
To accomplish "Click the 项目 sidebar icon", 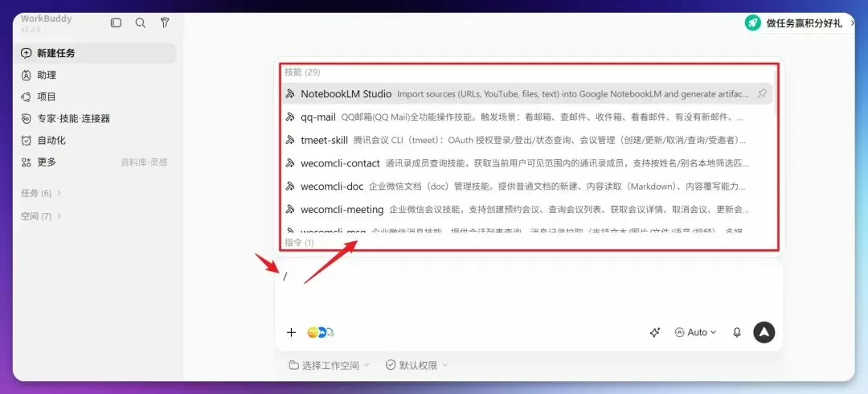I will pyautogui.click(x=26, y=96).
